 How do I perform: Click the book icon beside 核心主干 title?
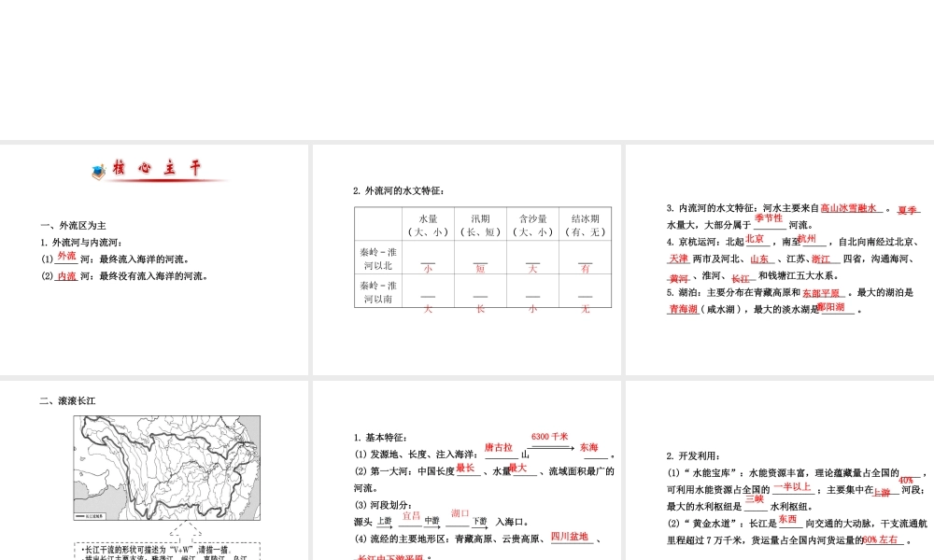[x=98, y=172]
